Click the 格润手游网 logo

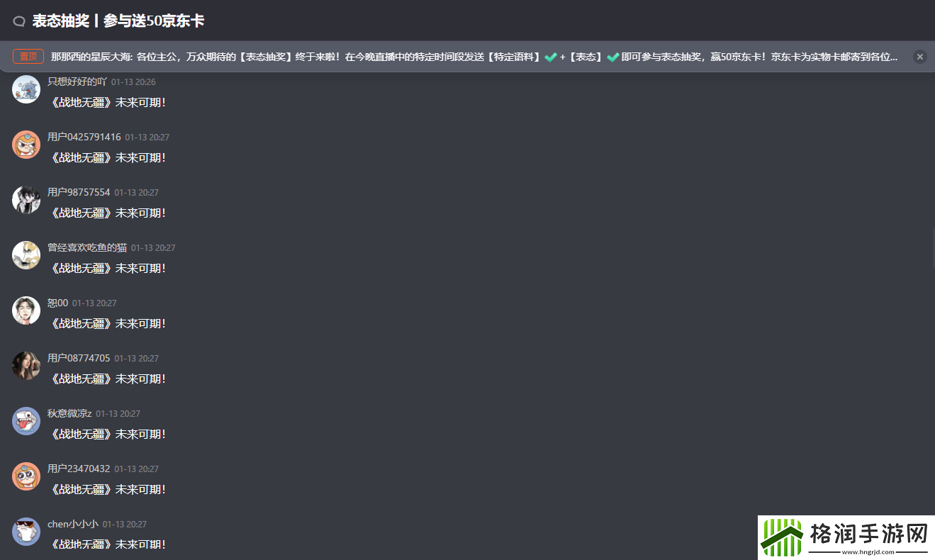[846, 537]
